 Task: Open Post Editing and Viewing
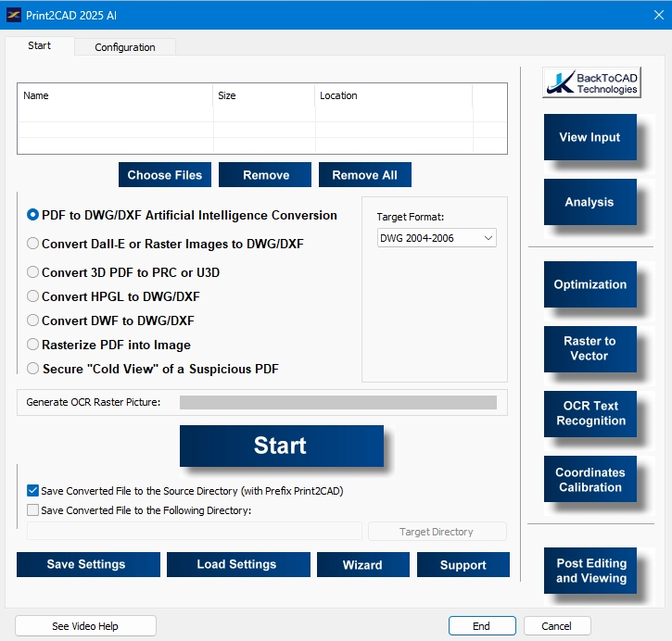tap(590, 571)
